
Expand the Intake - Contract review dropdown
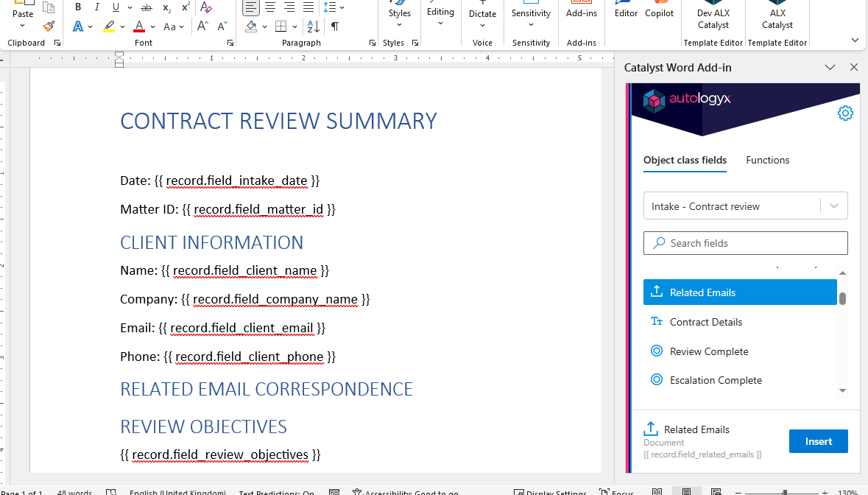tap(833, 206)
